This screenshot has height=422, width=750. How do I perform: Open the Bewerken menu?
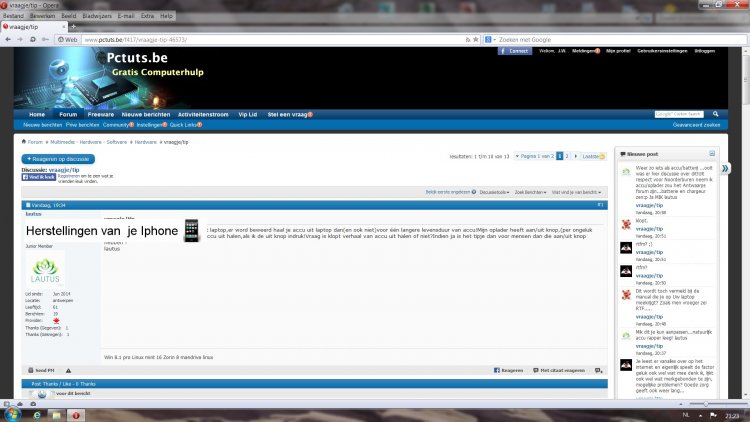click(x=42, y=16)
